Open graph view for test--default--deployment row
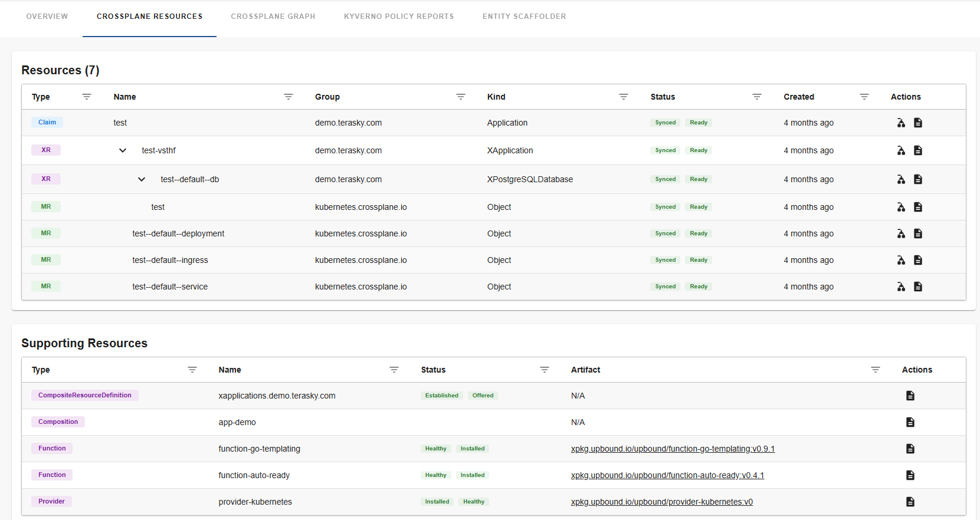Screen dimensions: 980x520 point(901,233)
